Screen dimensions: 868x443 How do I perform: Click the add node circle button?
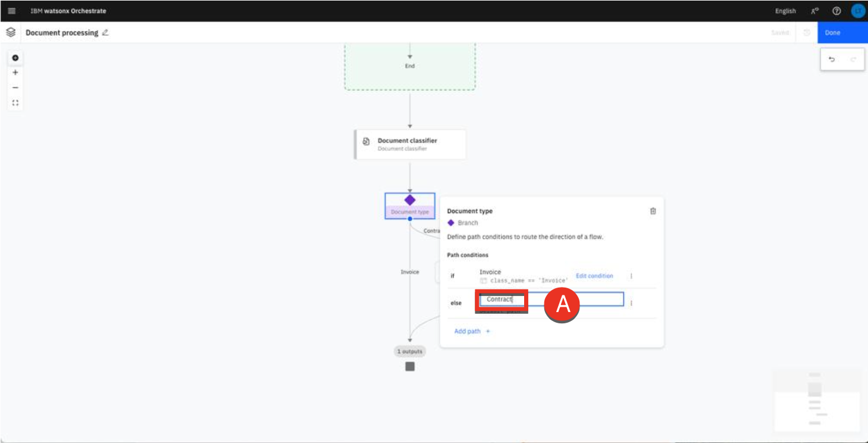15,58
